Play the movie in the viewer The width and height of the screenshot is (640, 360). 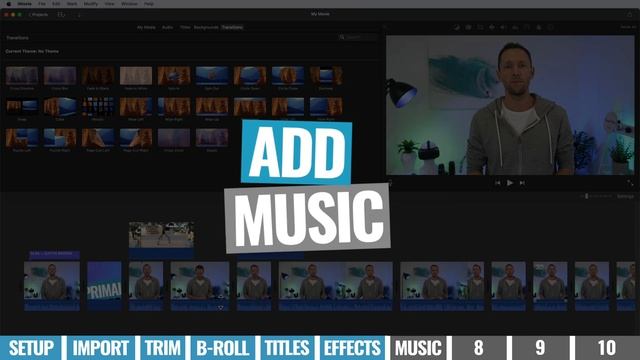click(510, 183)
